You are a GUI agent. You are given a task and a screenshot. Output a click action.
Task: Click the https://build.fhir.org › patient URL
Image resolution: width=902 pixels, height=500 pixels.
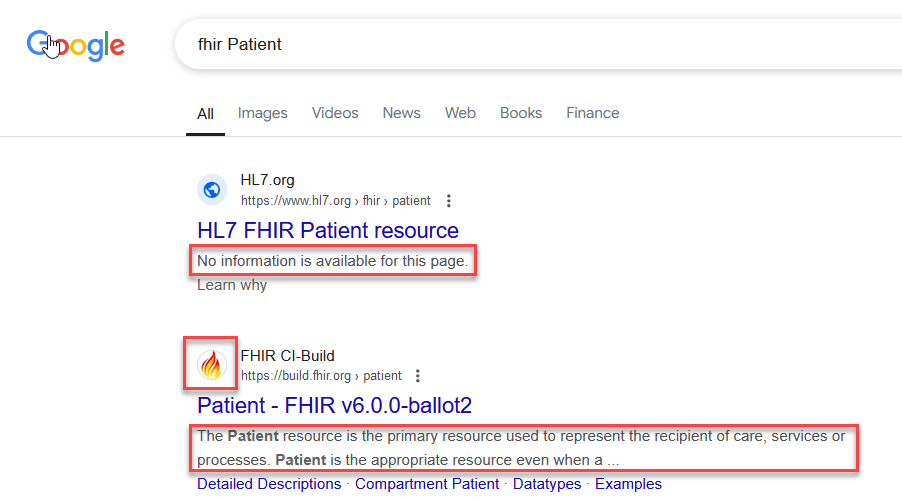pyautogui.click(x=321, y=376)
